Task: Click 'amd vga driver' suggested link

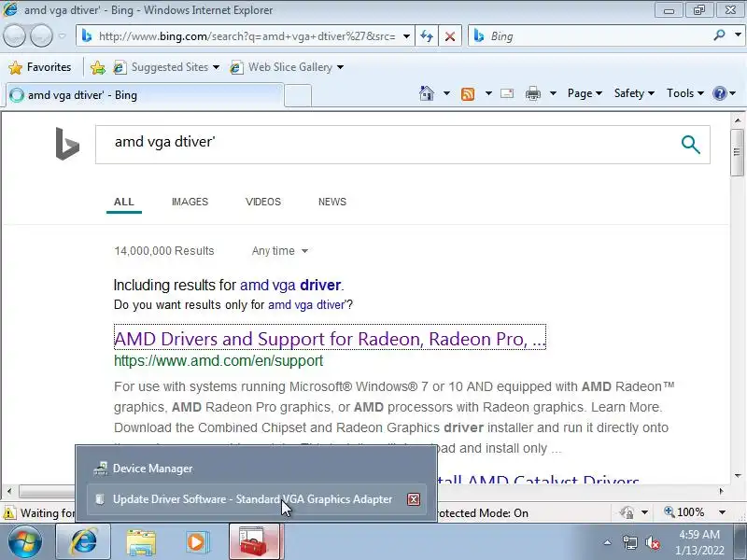Action: coord(290,286)
